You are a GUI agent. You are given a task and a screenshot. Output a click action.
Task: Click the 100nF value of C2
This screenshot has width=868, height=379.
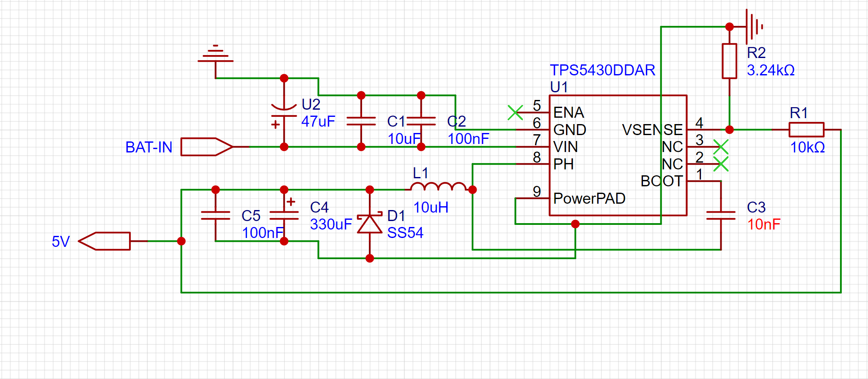[x=468, y=139]
